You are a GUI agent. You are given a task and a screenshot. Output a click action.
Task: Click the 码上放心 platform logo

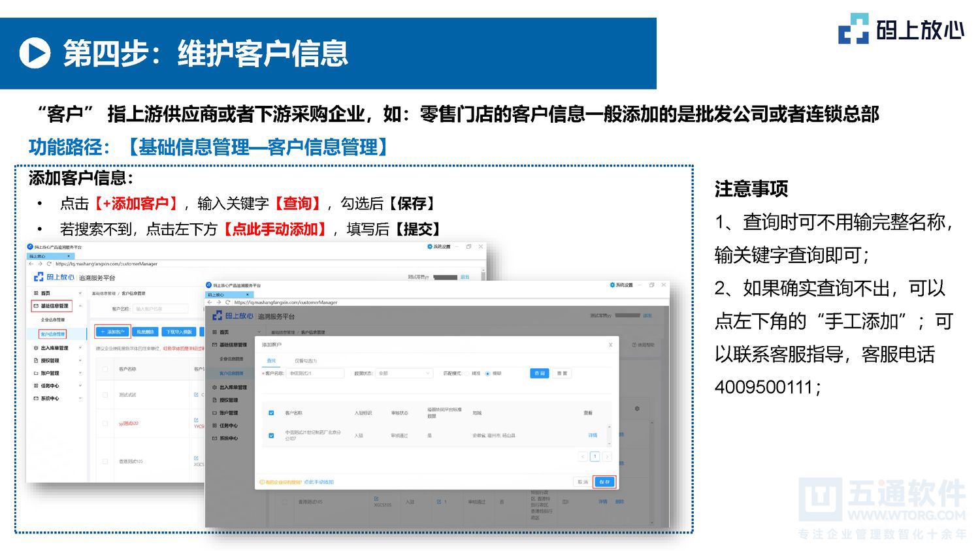click(x=232, y=316)
